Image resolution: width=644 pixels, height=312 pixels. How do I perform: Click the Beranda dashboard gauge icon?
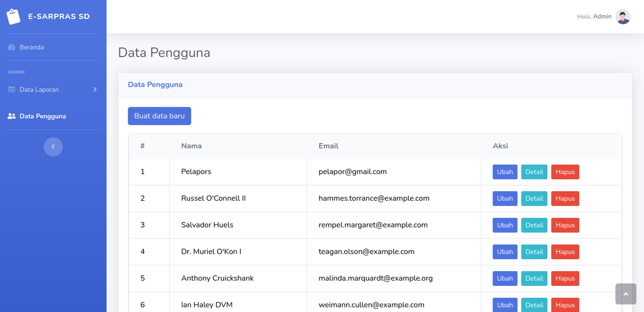coord(12,47)
